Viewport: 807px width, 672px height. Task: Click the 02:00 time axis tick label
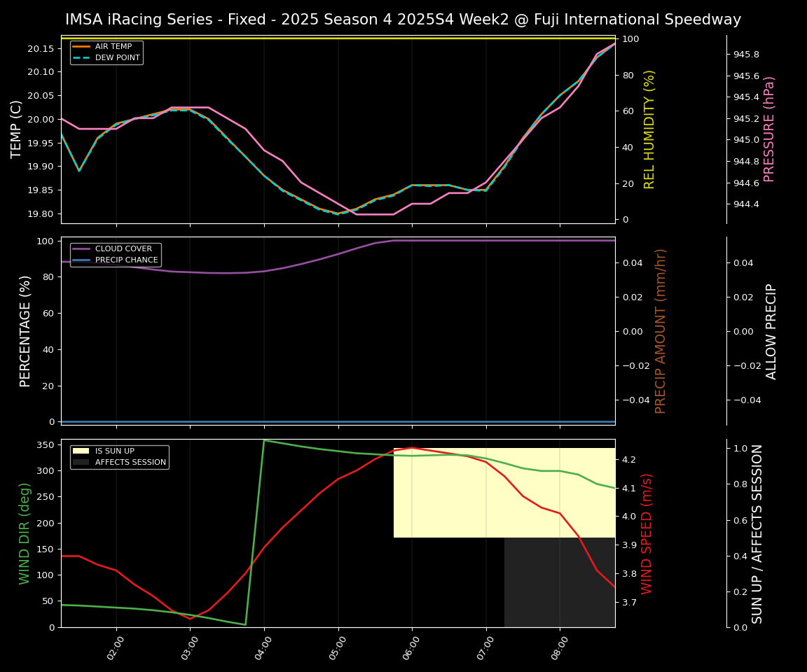[116, 644]
